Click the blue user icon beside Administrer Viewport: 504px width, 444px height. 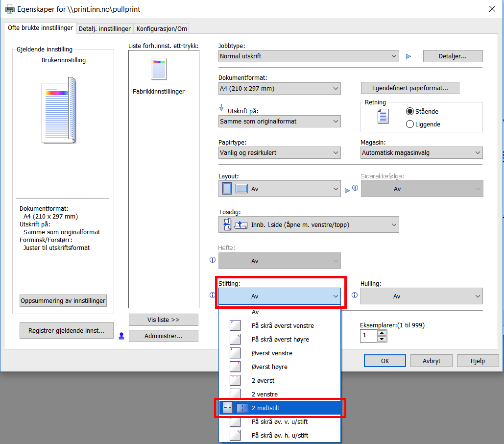pyautogui.click(x=121, y=336)
